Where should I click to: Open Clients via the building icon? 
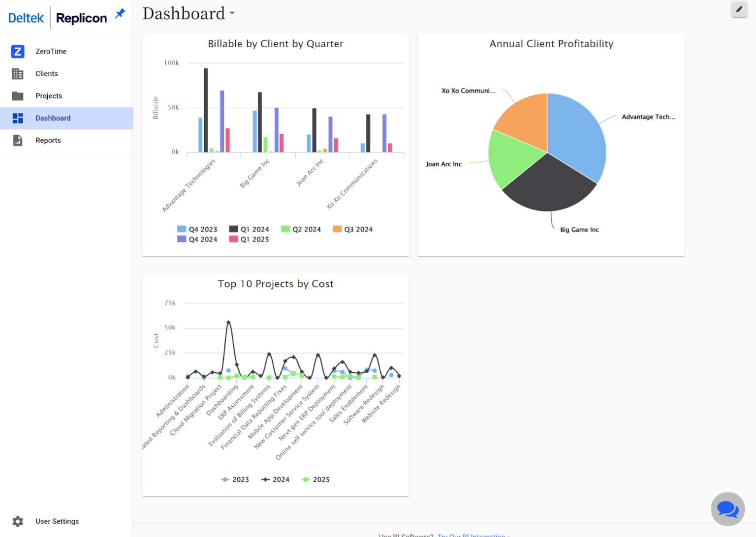[18, 74]
